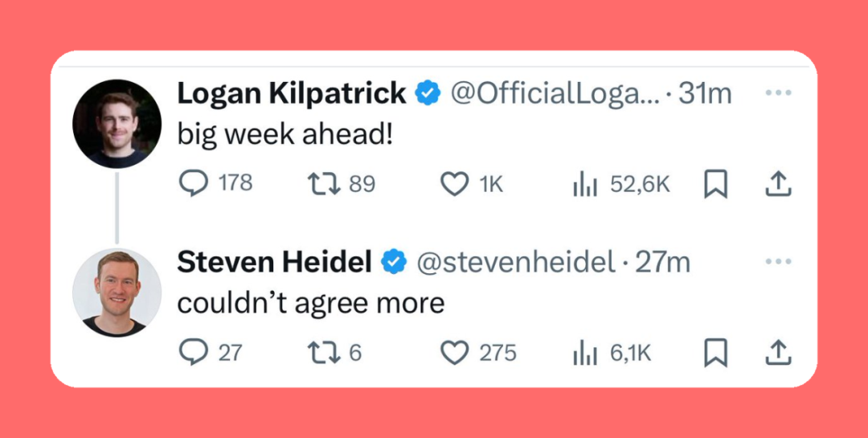
Task: Share Logan Kilpatrick's tweet
Action: point(778,184)
